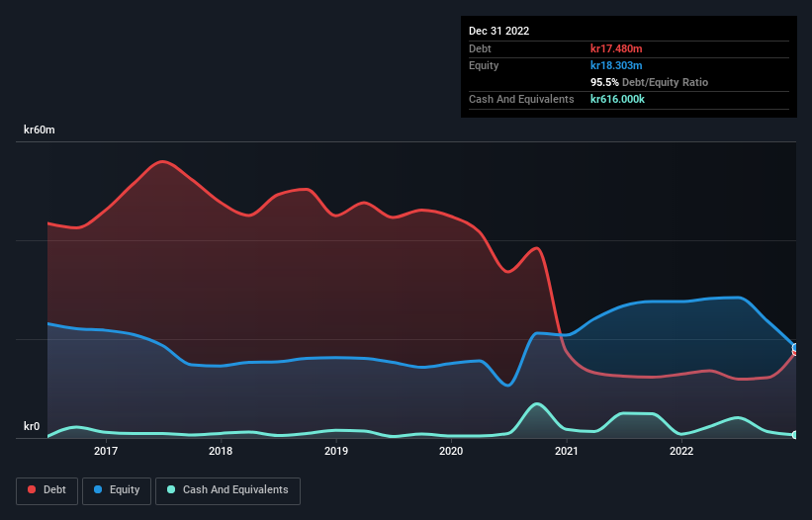Select the 2017 x-axis label
The height and width of the screenshot is (520, 812).
pyautogui.click(x=106, y=451)
